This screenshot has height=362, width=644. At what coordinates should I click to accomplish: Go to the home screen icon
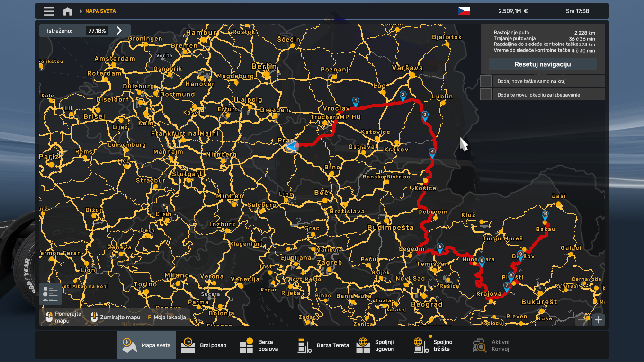tap(68, 11)
